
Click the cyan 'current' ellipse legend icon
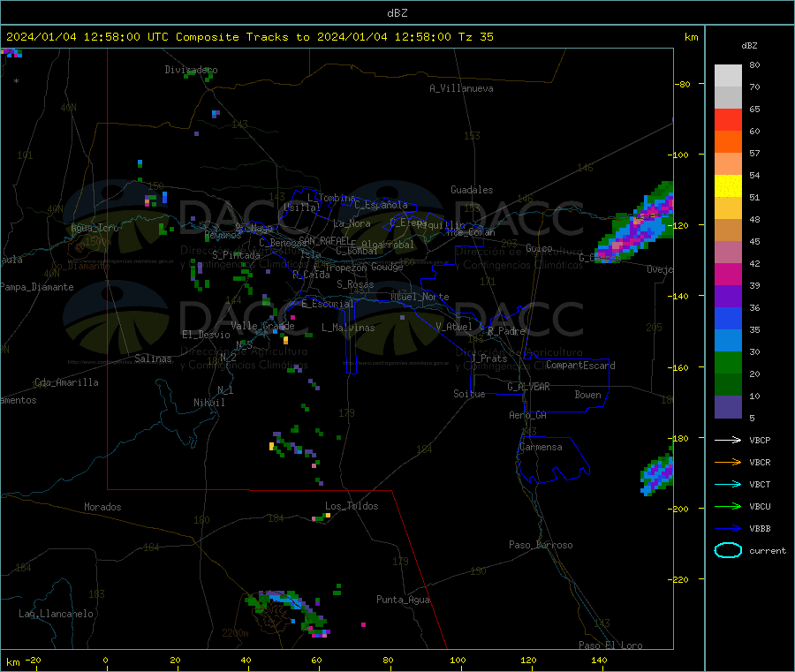click(728, 550)
